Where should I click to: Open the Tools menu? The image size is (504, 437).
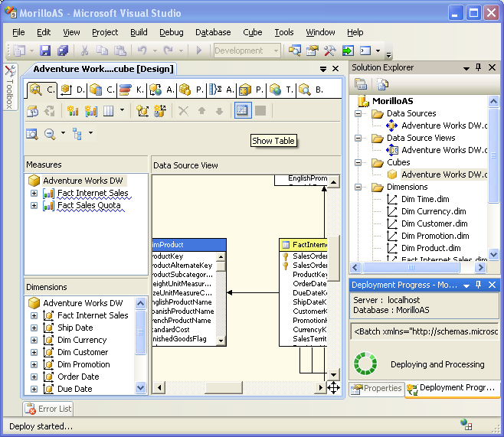(284, 32)
